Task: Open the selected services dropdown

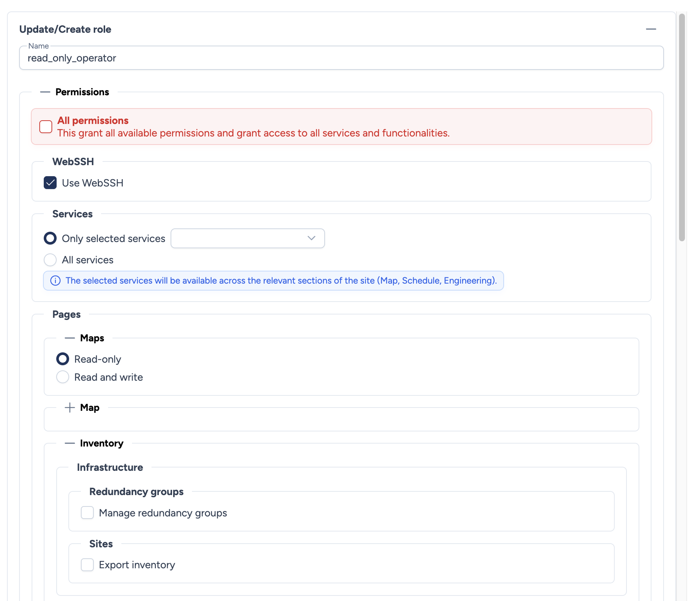Action: click(247, 238)
